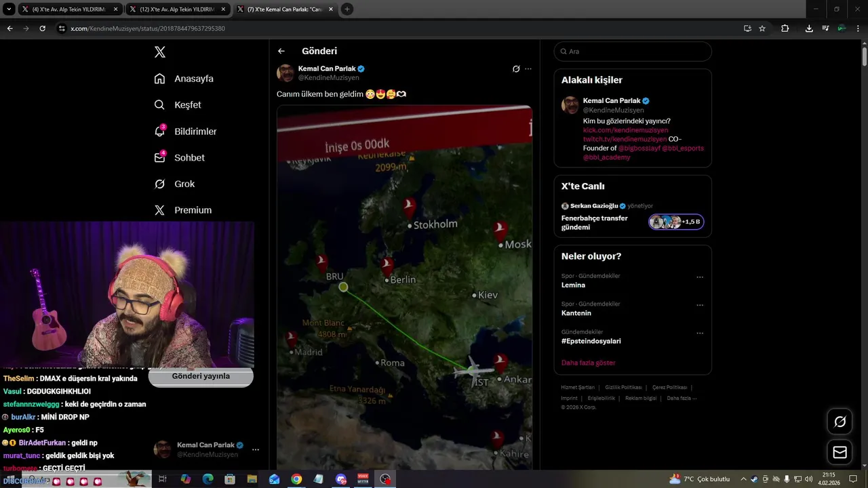Open Anasayfa home page

[184, 79]
